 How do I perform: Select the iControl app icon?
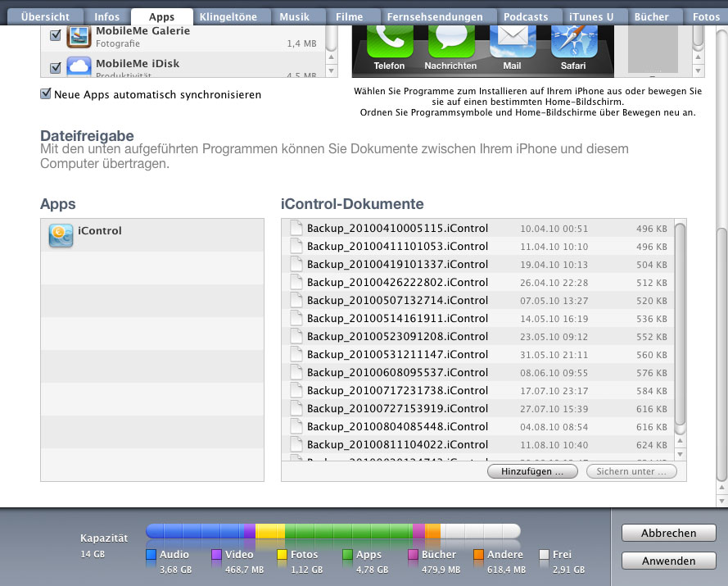tap(61, 235)
